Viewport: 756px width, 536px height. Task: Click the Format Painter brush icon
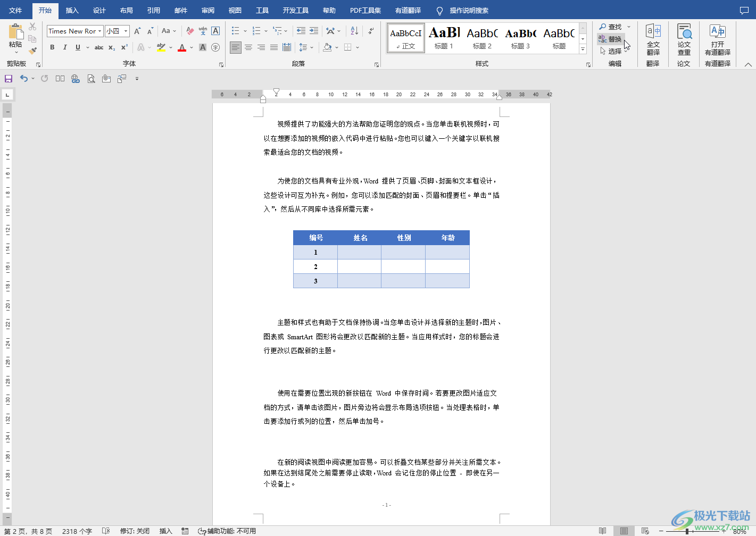pos(32,51)
